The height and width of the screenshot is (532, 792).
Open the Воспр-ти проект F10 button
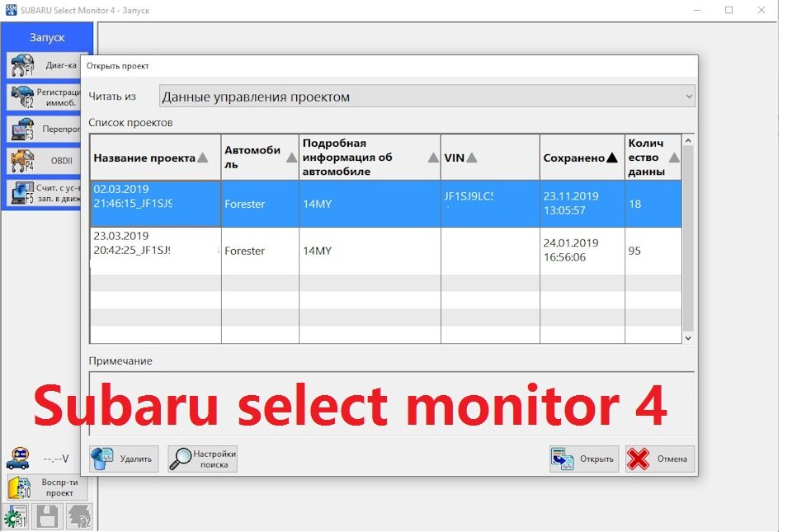(x=47, y=487)
